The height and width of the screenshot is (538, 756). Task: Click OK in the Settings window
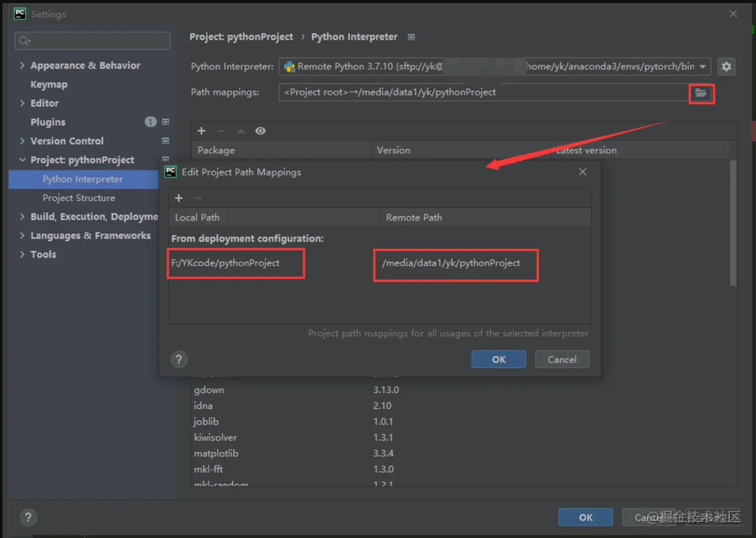(586, 517)
